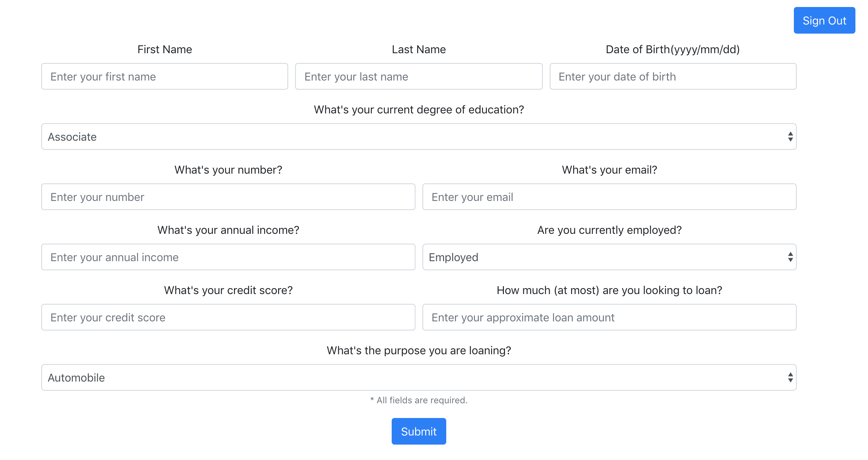Click the Submit button
Image resolution: width=868 pixels, height=460 pixels.
419,431
